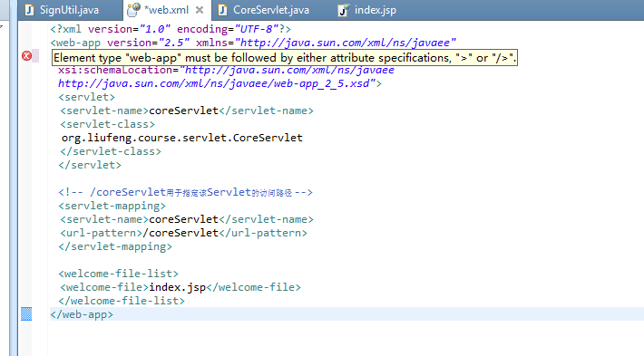Click the red error marker in gutter
Viewport: 644px width, 356px height.
26,56
